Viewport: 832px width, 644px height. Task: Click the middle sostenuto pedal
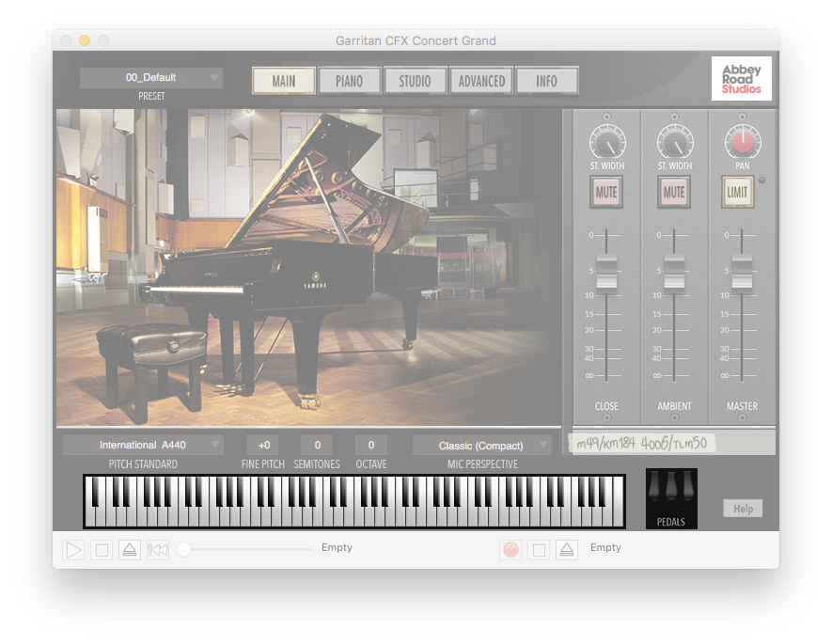click(671, 487)
